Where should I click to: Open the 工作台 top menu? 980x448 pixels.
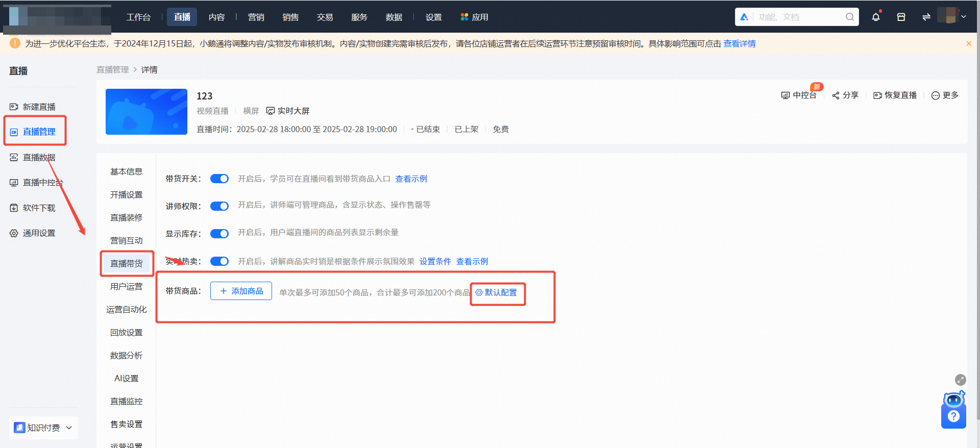tap(138, 17)
